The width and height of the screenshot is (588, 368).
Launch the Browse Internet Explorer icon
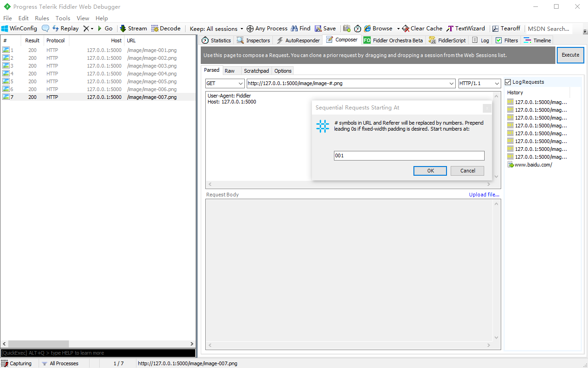367,29
